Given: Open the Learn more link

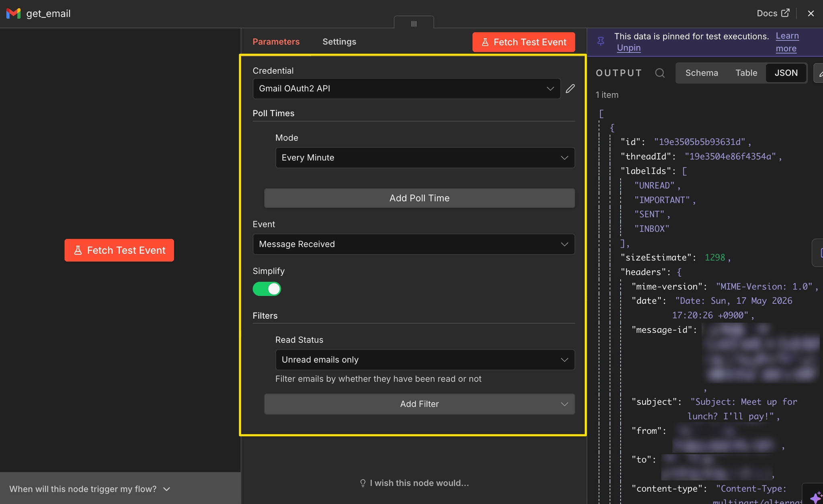Looking at the screenshot, I should coord(787,42).
